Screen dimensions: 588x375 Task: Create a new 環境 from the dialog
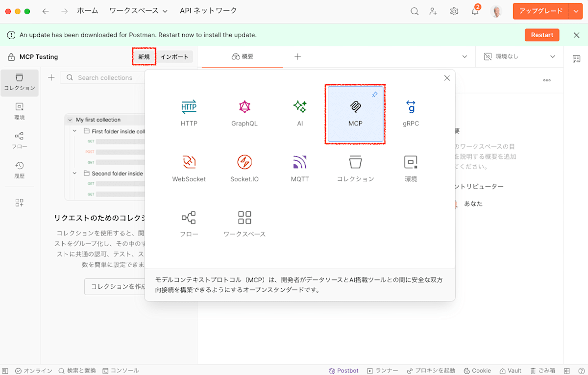pos(411,168)
